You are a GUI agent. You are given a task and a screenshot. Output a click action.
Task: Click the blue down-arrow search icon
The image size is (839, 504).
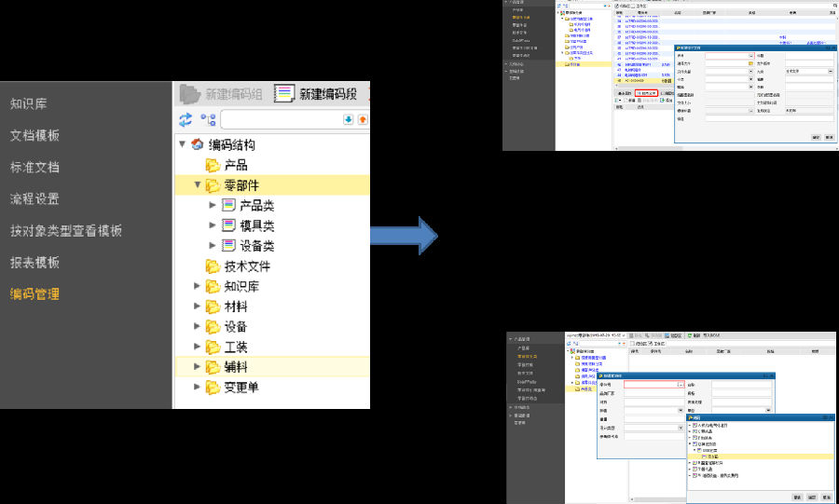coord(349,119)
